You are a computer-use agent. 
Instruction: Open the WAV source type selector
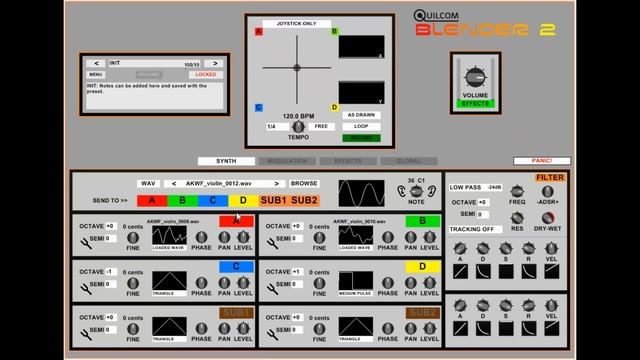pos(148,184)
